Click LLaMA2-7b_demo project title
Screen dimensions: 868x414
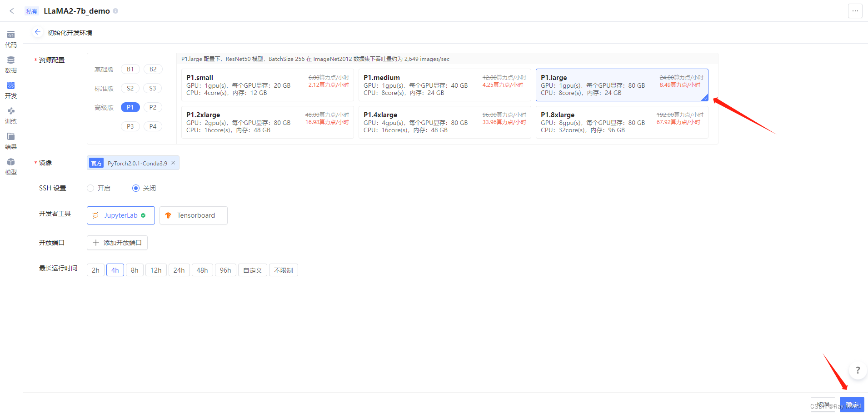(x=77, y=11)
